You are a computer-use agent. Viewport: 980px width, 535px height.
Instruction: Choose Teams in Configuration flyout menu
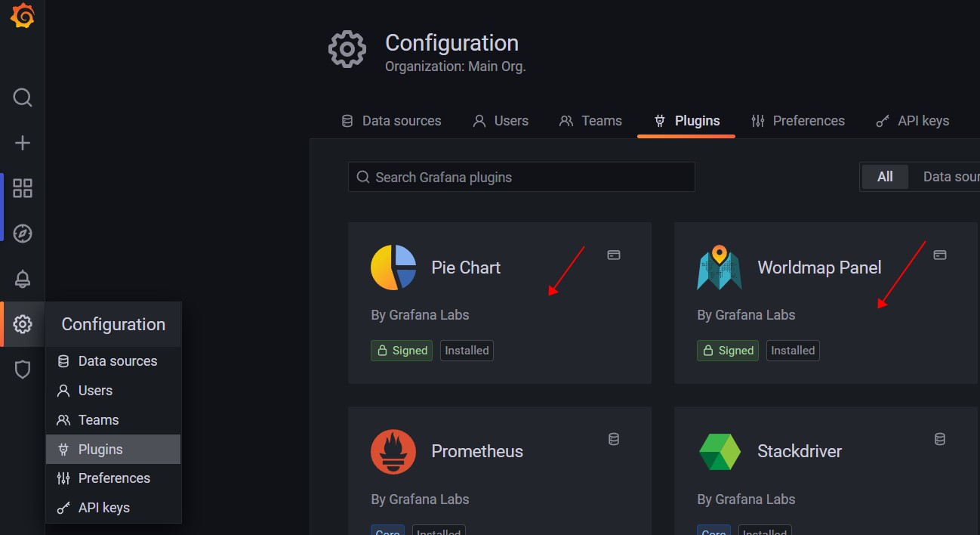(113, 420)
